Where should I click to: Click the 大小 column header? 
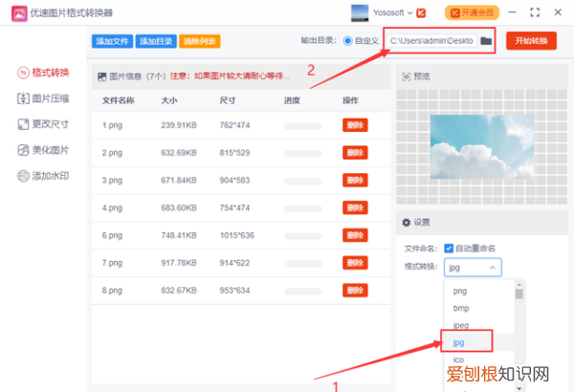(169, 100)
